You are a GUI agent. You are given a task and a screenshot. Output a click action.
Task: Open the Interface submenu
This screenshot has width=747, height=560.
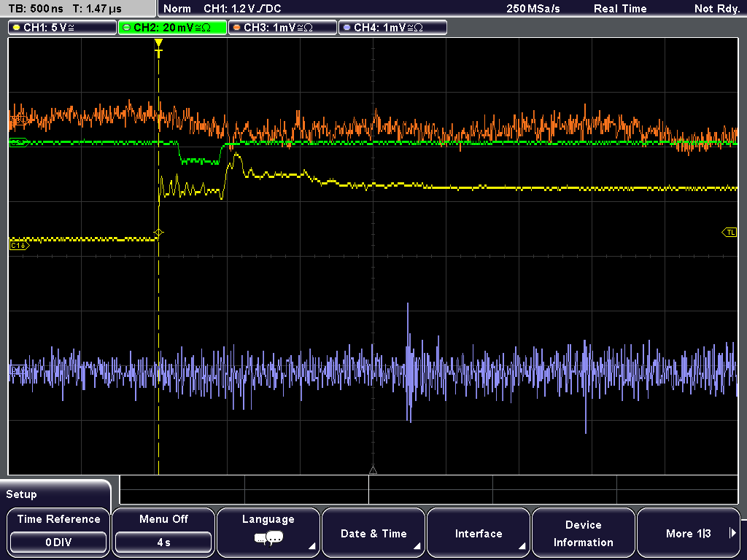(x=479, y=532)
